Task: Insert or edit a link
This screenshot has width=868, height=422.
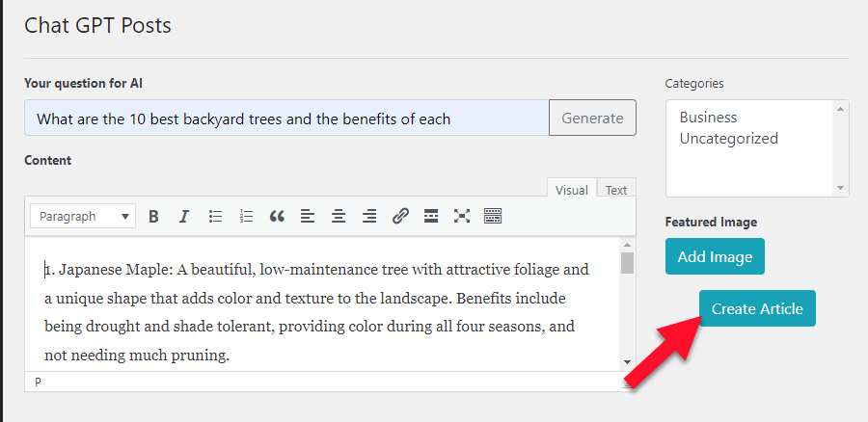Action: point(400,217)
